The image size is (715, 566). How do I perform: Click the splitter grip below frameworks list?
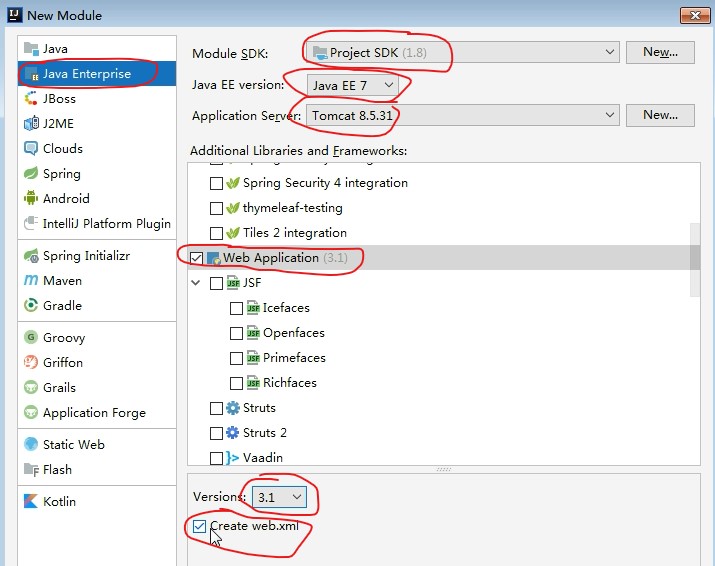[x=444, y=469]
